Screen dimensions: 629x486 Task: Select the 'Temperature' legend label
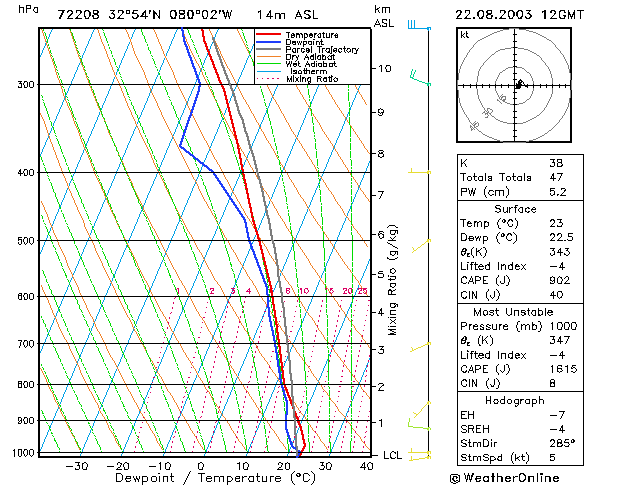312,35
